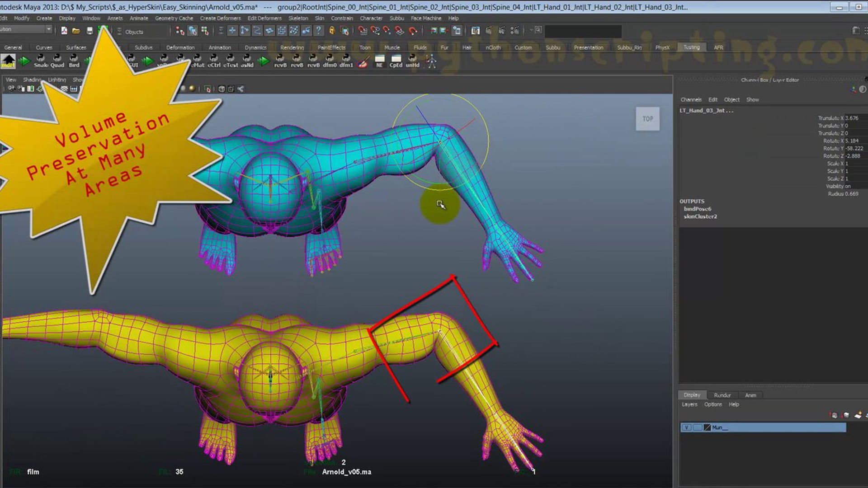Click the make live magnet icon
868x488 pixels.
(413, 31)
